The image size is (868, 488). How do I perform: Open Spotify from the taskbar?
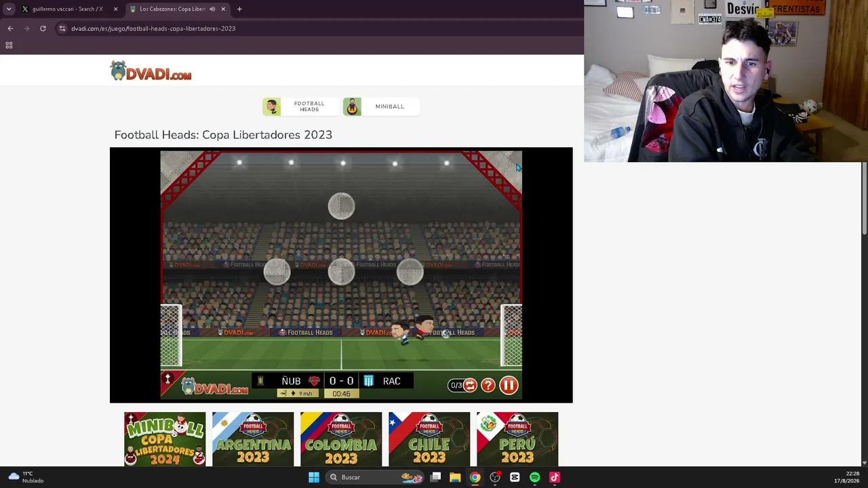(x=534, y=477)
